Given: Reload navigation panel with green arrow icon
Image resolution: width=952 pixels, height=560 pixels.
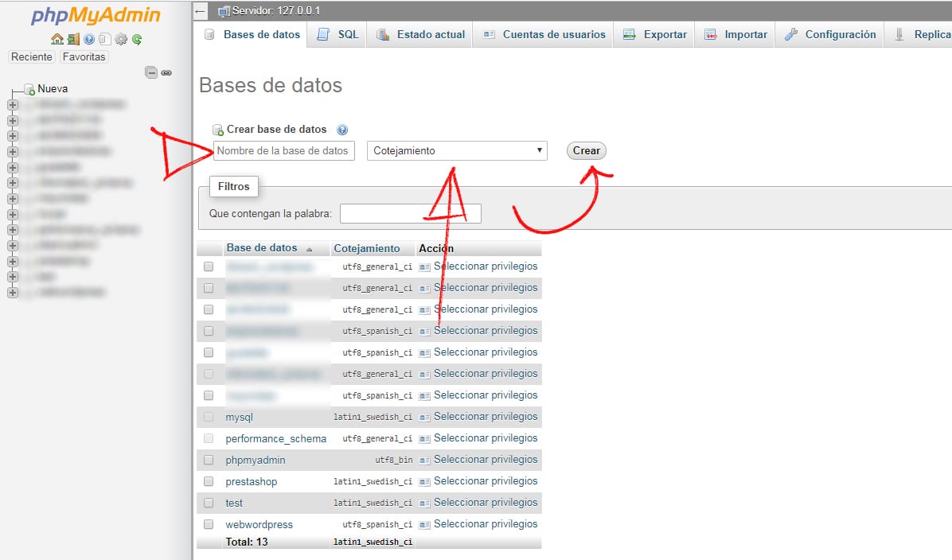Looking at the screenshot, I should click(137, 39).
